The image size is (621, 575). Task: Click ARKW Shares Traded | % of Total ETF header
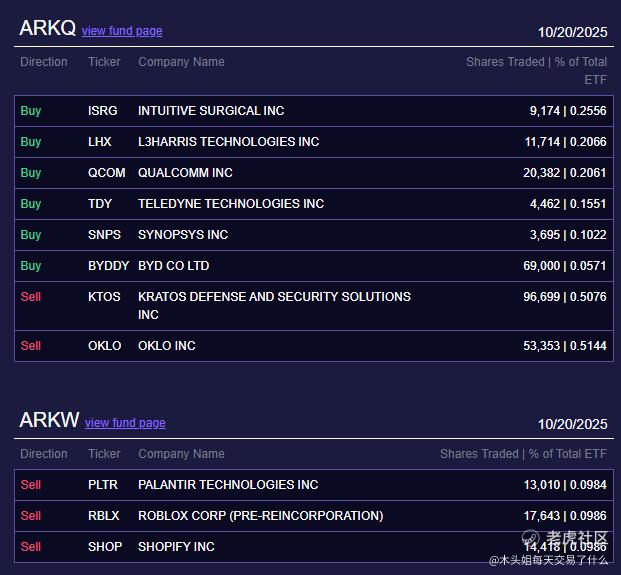pos(523,454)
